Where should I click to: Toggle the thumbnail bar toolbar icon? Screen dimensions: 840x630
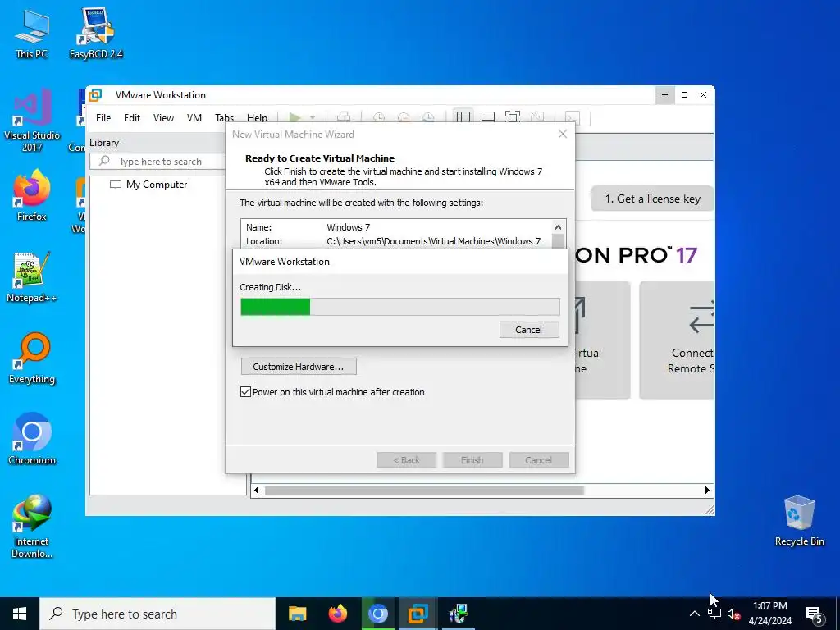tap(488, 117)
